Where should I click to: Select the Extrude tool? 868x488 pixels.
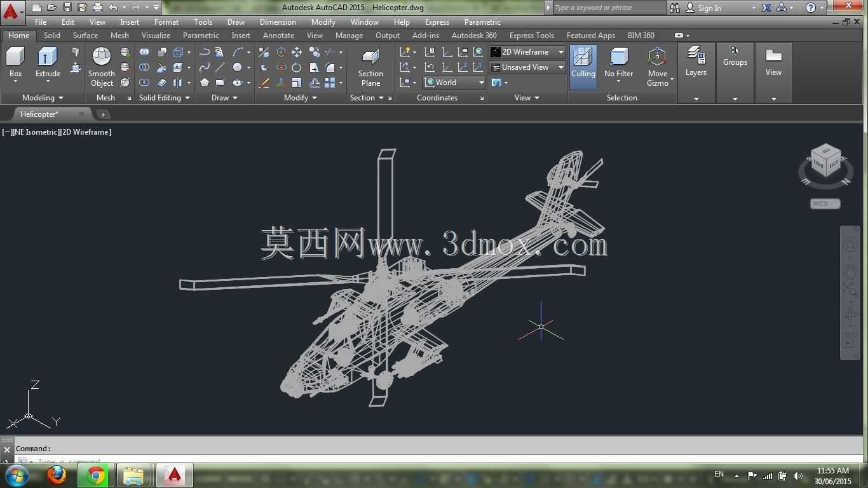(48, 62)
